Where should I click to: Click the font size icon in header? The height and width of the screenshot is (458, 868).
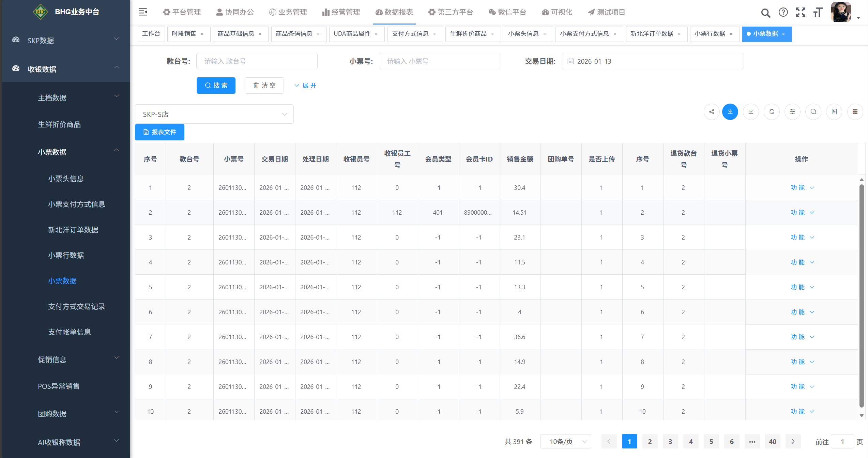click(818, 13)
